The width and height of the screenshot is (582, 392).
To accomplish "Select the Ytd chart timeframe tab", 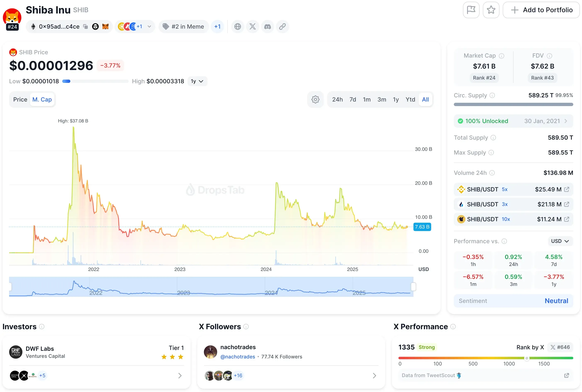I will point(410,99).
